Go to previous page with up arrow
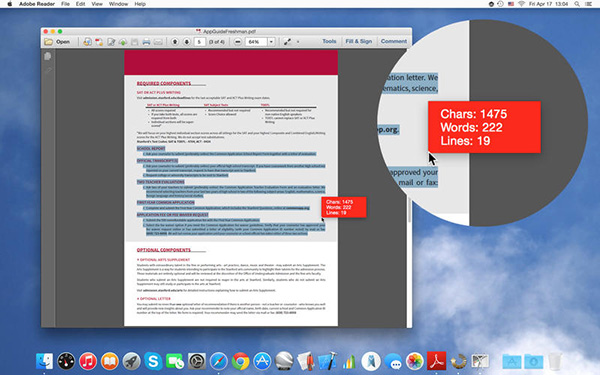The width and height of the screenshot is (600, 375). click(x=175, y=42)
